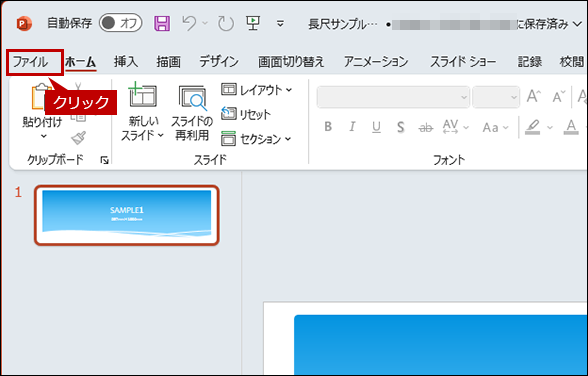Screen dimensions: 588x376
Task: Open the レイアウト dropdown
Action: click(x=257, y=90)
